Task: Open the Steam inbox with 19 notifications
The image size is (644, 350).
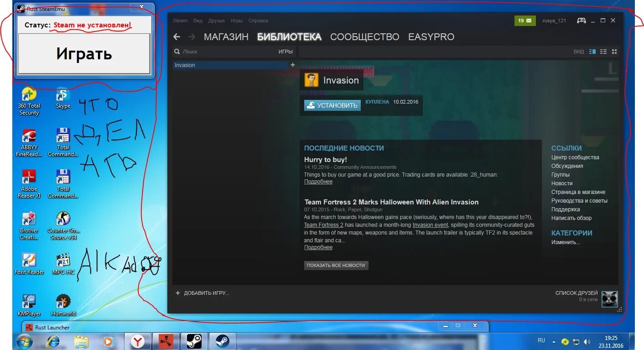Action: pos(525,21)
